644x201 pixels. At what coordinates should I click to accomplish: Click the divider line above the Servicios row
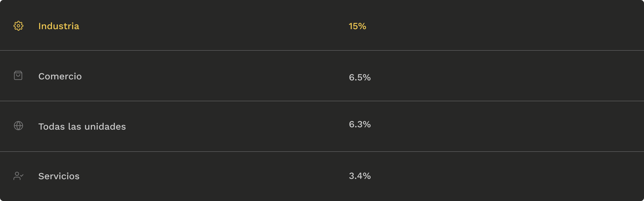tap(322, 151)
